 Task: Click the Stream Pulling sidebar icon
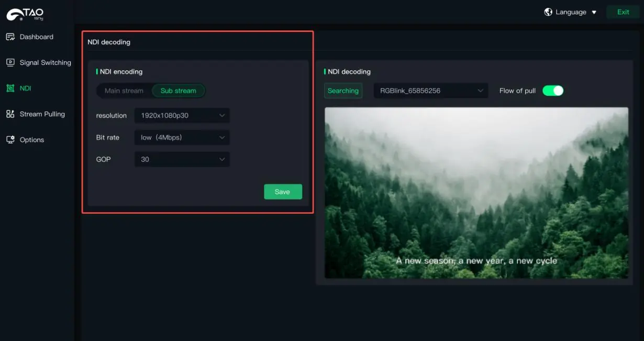coord(10,114)
